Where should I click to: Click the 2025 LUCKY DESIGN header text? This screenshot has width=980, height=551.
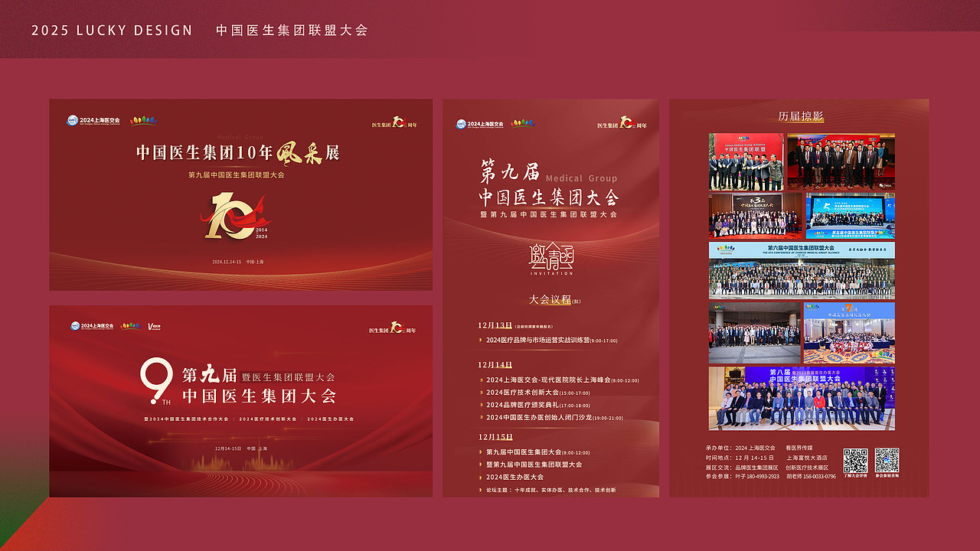112,31
